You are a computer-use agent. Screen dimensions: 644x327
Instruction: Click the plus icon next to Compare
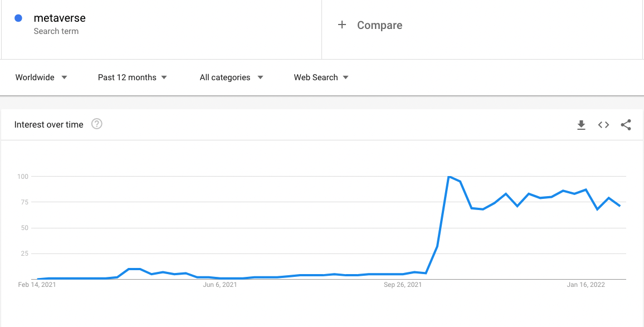(x=341, y=25)
